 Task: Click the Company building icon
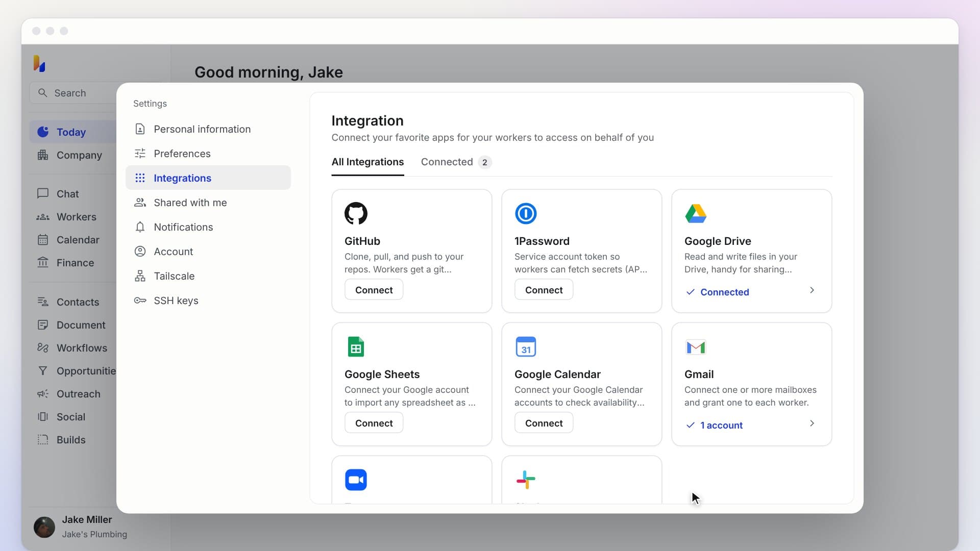point(43,155)
